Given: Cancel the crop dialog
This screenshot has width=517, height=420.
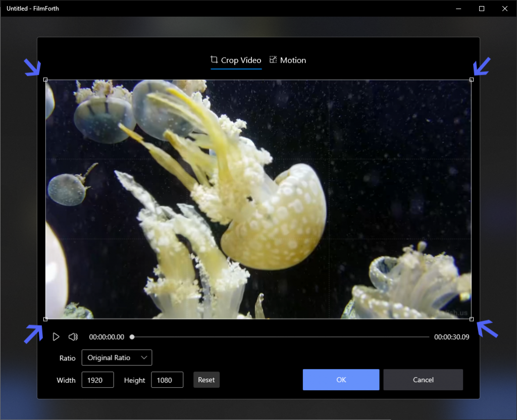Looking at the screenshot, I should tap(423, 380).
